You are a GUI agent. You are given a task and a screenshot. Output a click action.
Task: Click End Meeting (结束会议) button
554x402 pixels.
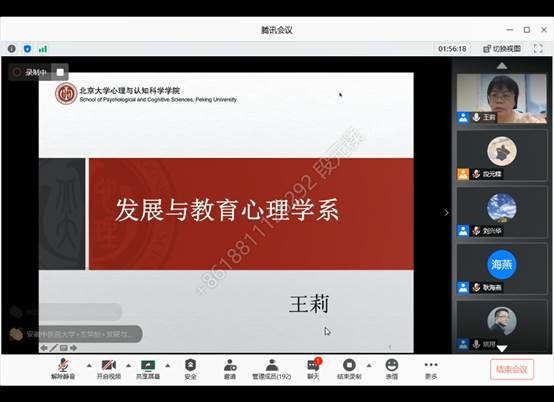pyautogui.click(x=512, y=369)
